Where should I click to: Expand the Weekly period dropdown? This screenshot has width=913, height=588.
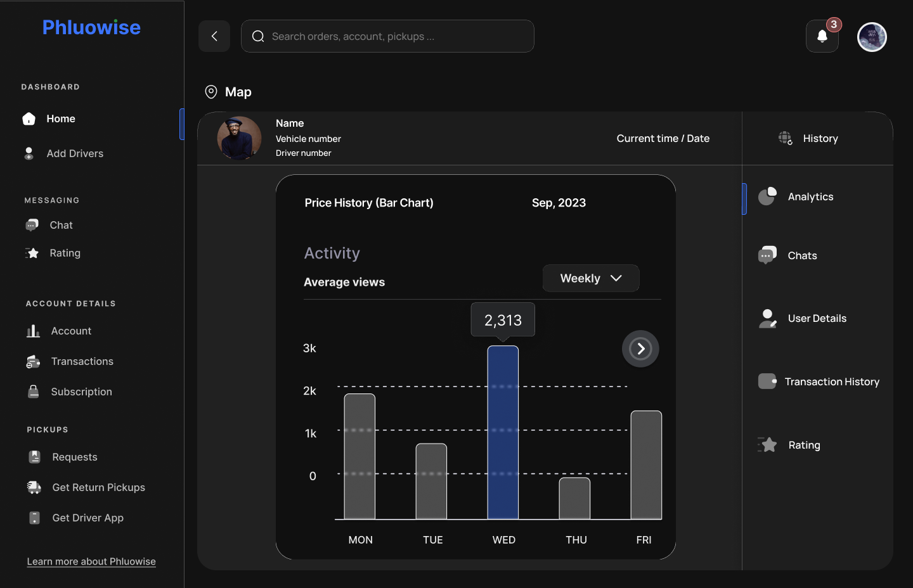[x=590, y=278]
